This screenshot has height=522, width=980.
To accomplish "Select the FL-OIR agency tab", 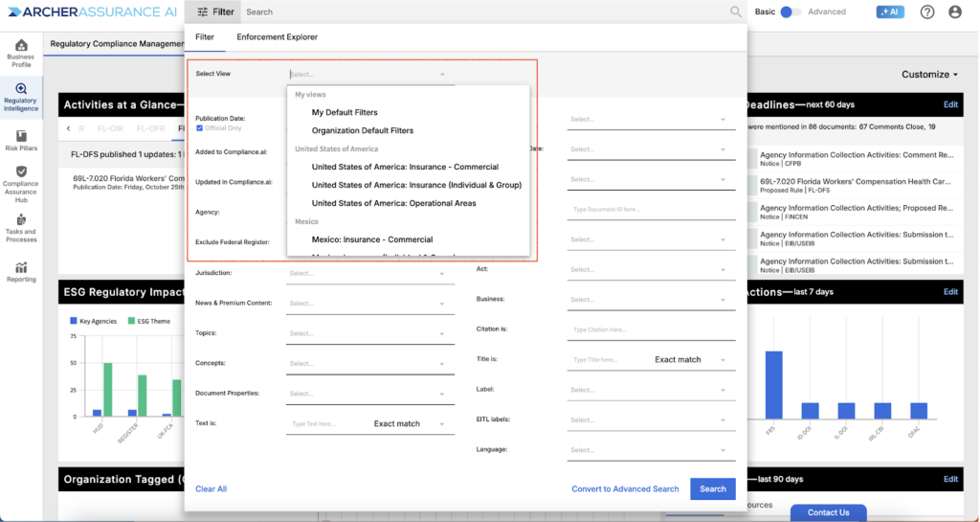I will point(110,128).
